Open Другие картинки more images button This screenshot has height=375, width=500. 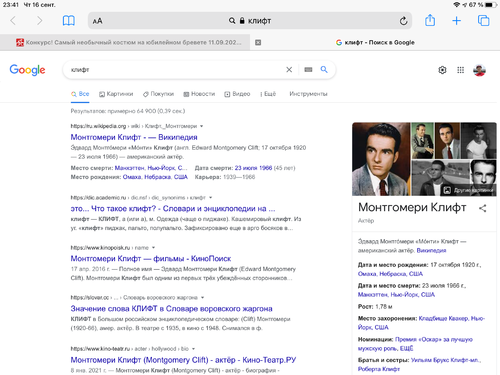(469, 190)
